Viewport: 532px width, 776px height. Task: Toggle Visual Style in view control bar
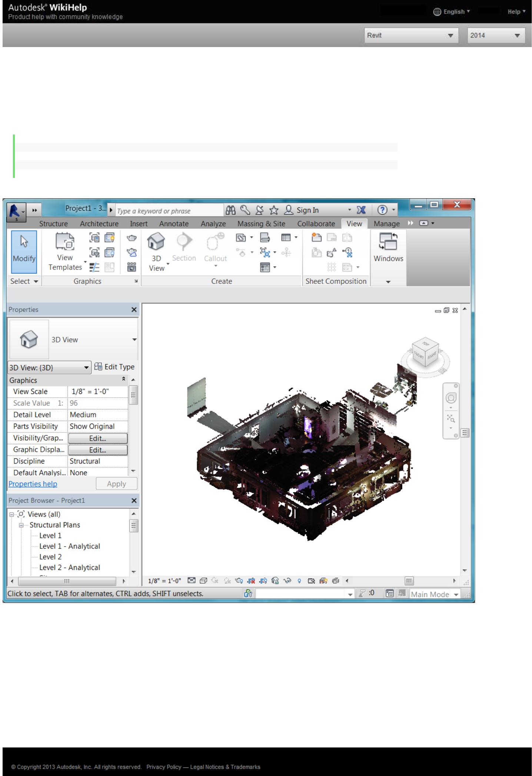tap(203, 581)
